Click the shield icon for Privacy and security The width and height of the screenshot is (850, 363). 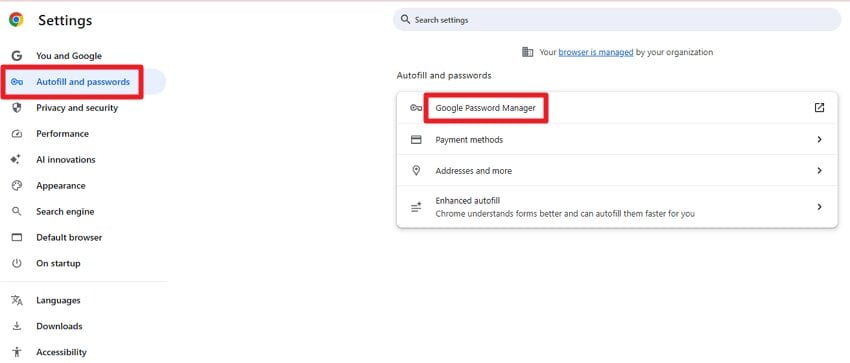17,108
